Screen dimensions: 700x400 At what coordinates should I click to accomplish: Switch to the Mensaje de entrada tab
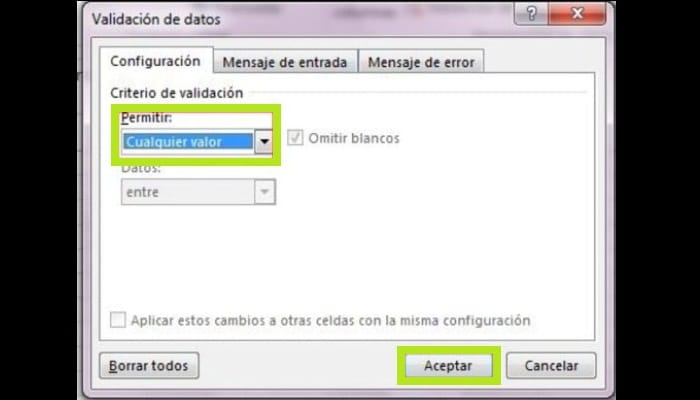pos(285,62)
